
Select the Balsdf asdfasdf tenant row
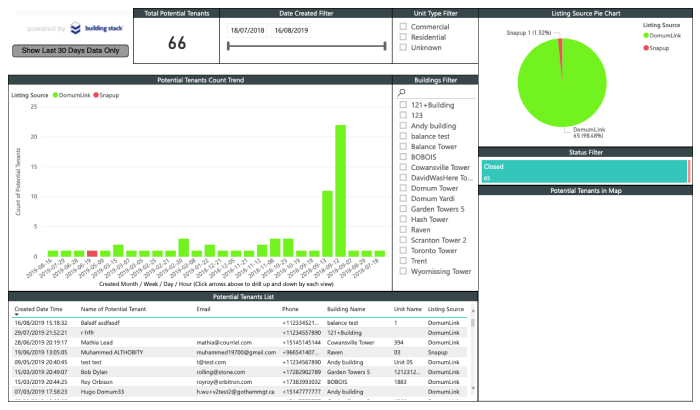(239, 322)
